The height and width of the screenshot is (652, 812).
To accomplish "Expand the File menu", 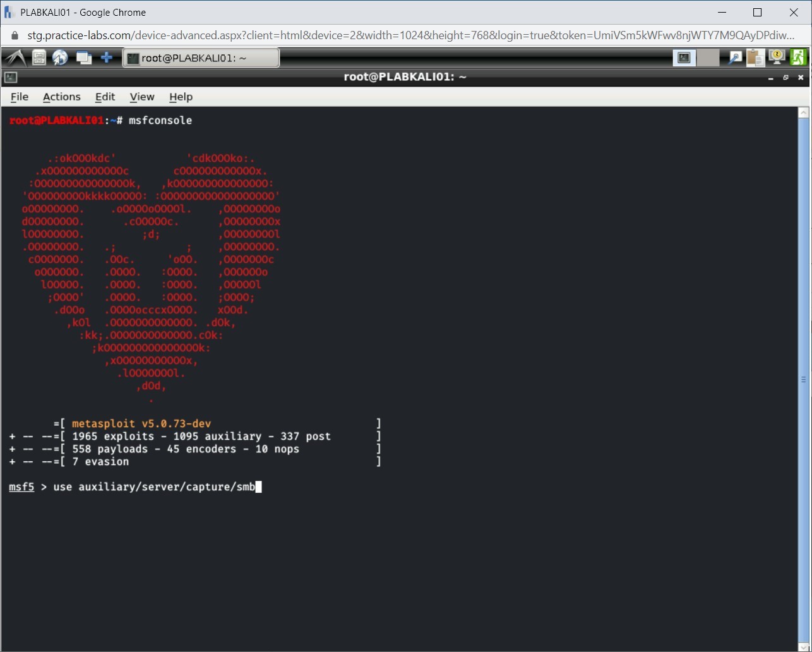I will click(19, 97).
